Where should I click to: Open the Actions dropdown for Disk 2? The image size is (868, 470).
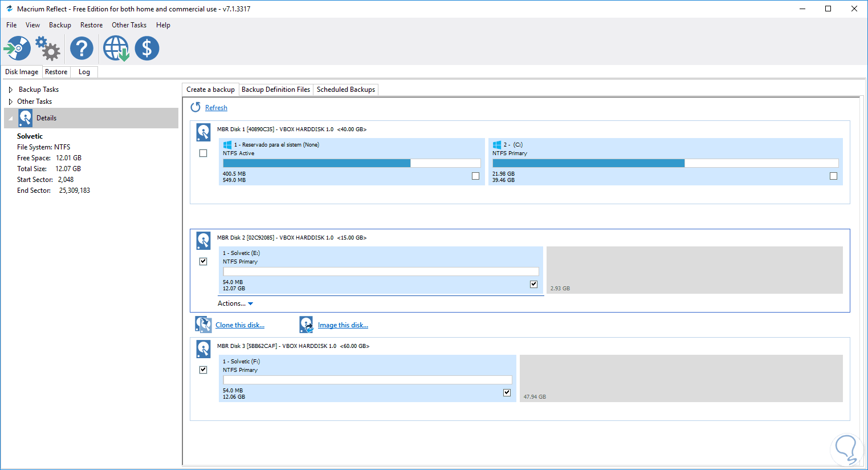pos(235,303)
